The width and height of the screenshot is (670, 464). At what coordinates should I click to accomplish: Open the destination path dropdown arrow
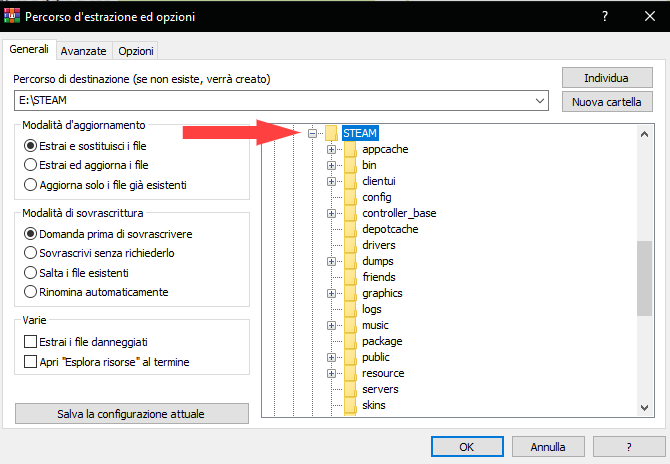click(x=541, y=101)
